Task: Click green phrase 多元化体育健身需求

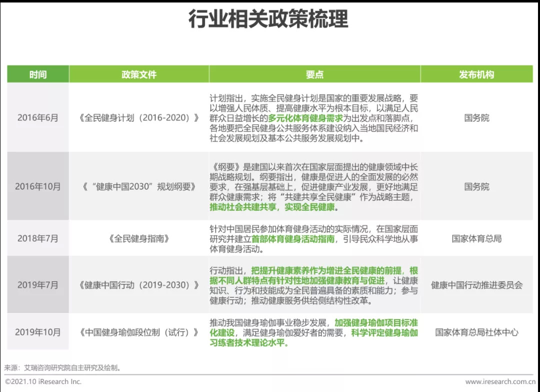Action: point(305,118)
